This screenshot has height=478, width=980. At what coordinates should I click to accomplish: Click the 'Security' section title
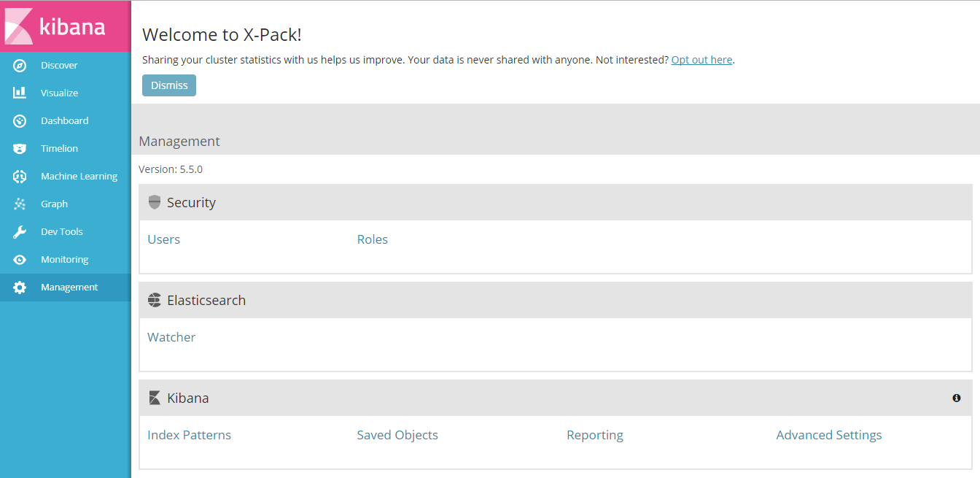point(191,203)
